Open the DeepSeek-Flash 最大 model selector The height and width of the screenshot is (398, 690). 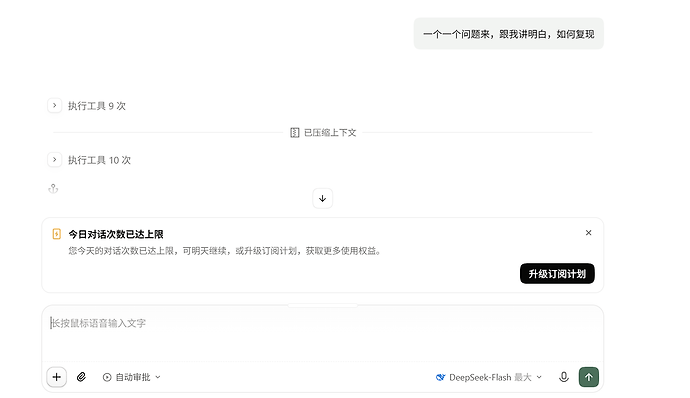tap(489, 377)
